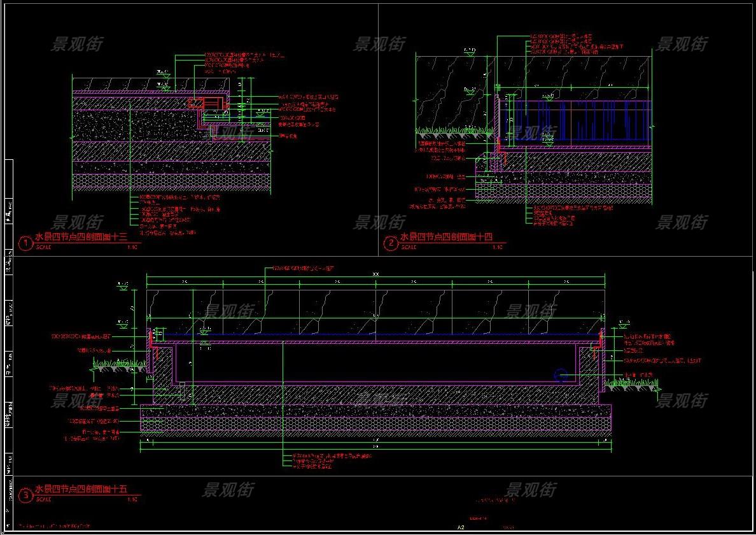The image size is (756, 535).
Task: Select the title 水景四节点四剖面图十四
Action: coord(446,238)
